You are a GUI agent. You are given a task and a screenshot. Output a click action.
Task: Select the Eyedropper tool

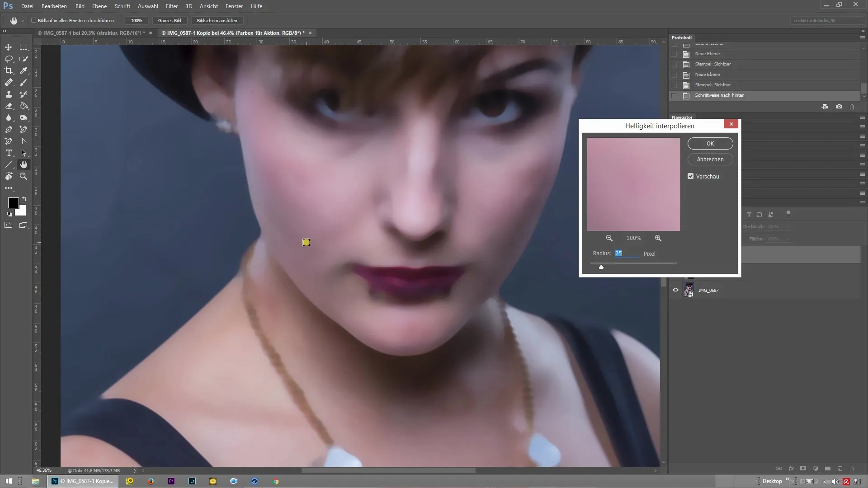coord(24,70)
